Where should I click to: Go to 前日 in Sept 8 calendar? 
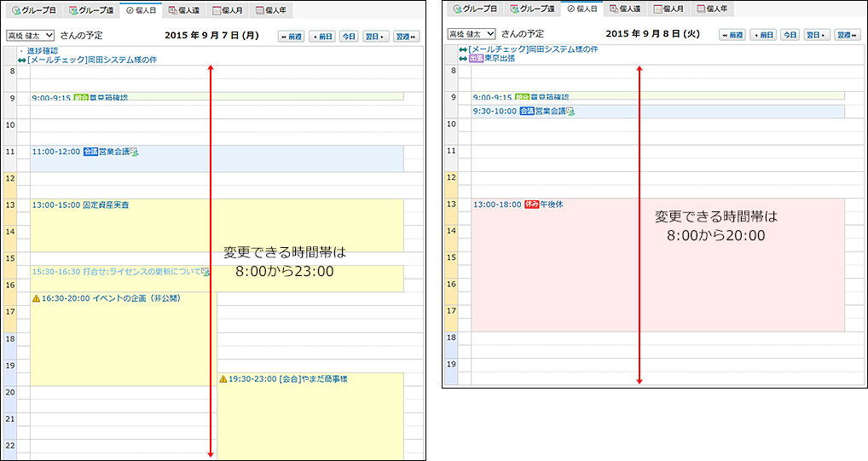click(x=763, y=35)
